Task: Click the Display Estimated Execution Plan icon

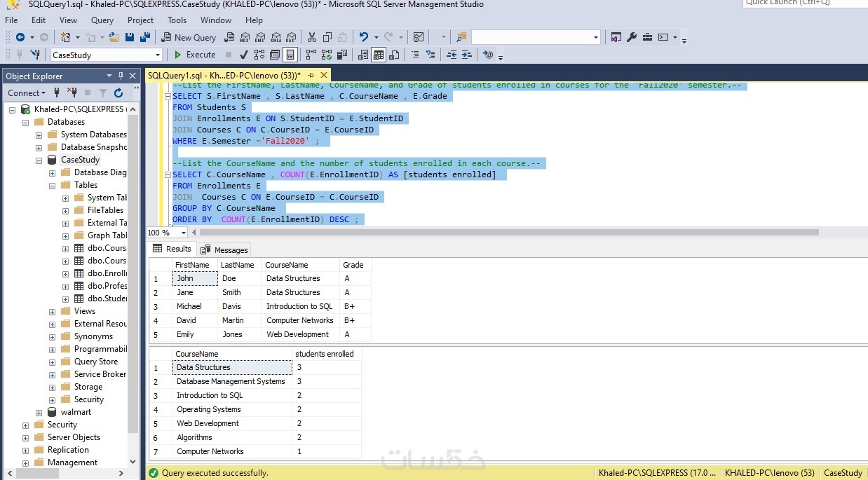Action: [259, 55]
